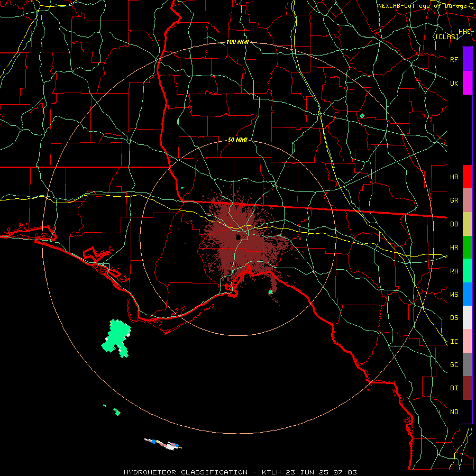Click the HHC product label
476x476 pixels.
click(x=464, y=32)
